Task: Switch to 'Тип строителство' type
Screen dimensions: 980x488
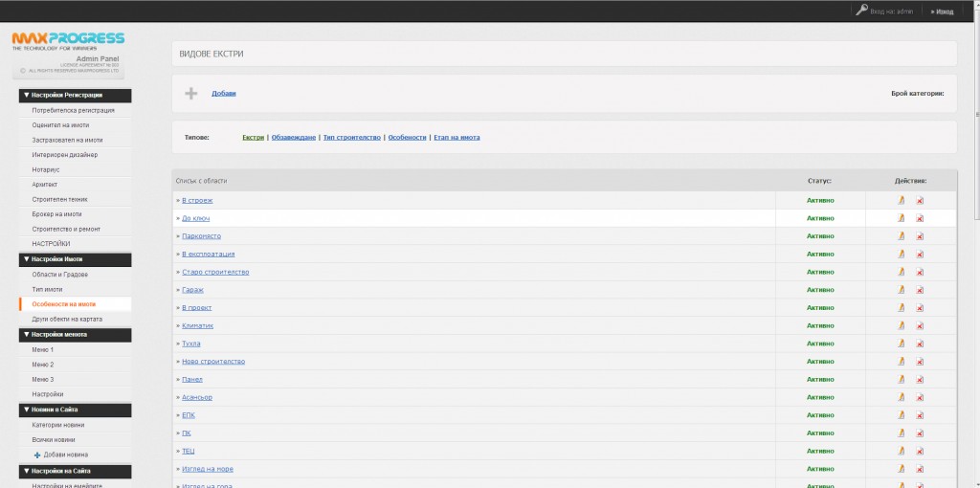Action: [352, 138]
